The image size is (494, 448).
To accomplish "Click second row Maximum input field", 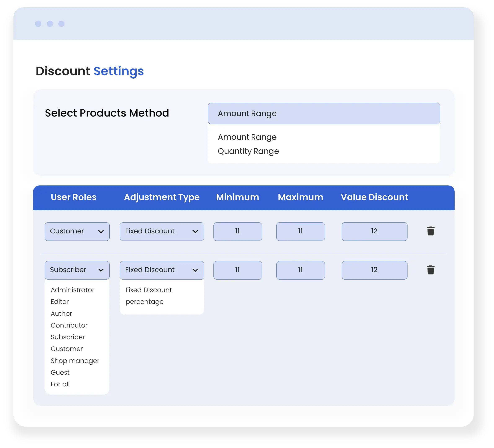I will coord(300,270).
